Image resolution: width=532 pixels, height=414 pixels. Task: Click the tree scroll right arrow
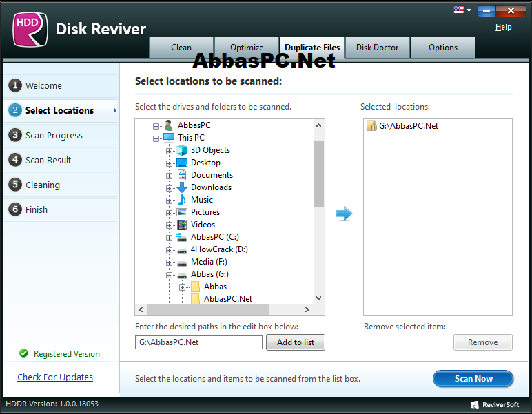point(307,309)
